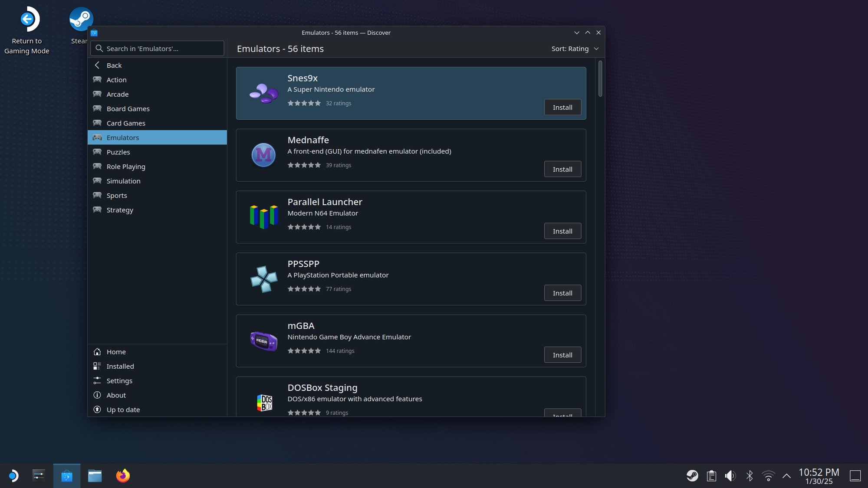868x488 pixels.
Task: Click the Bluetooth tray icon
Action: tap(750, 476)
